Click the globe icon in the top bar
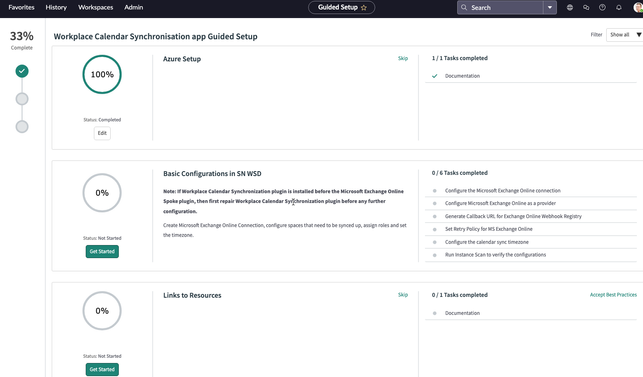 click(570, 7)
